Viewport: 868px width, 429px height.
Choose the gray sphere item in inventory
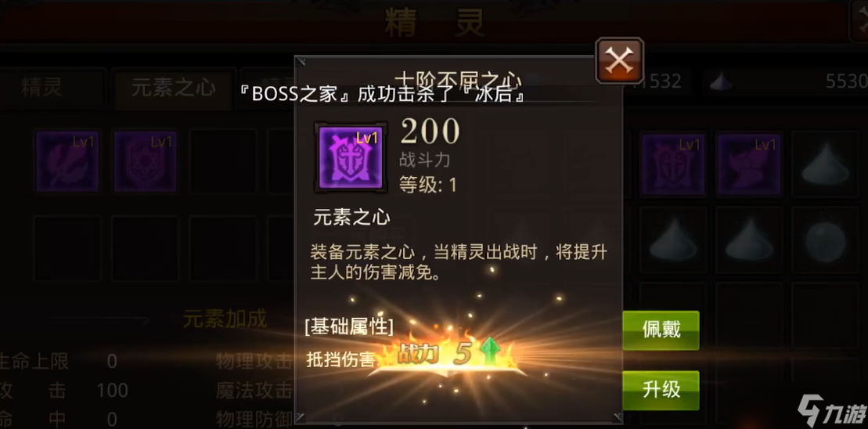826,241
